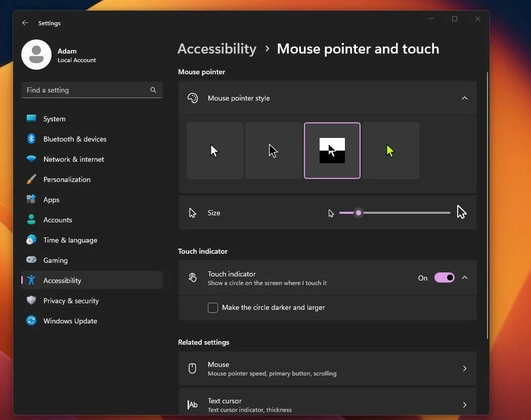
Task: Select the black mouse pointer style
Action: click(x=274, y=151)
